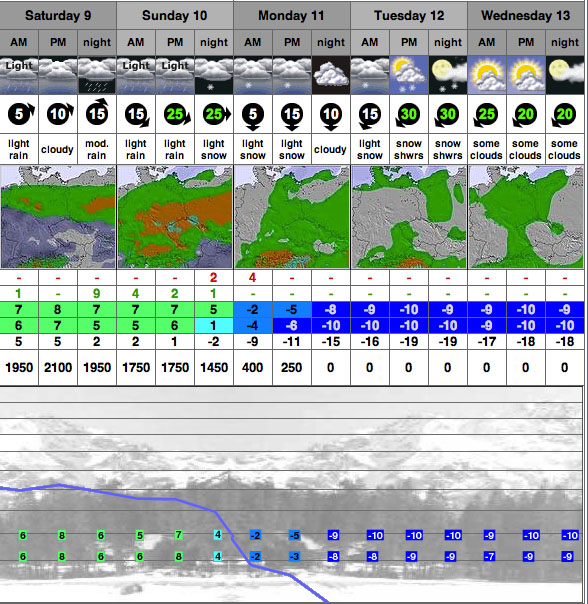Select the Sunday night light snow weather icon
The height and width of the screenshot is (604, 588).
[214, 75]
